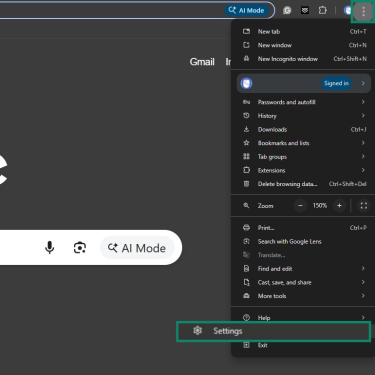
Task: Select Search with Google Lens
Action: [x=304, y=242]
